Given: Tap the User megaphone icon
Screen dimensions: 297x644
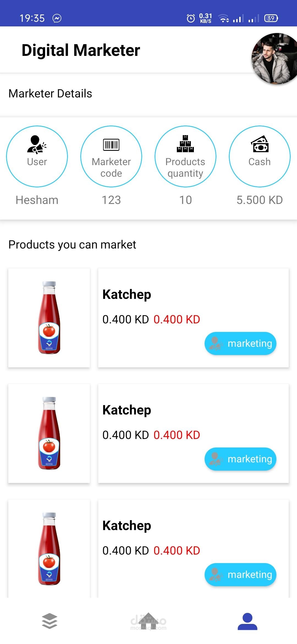Looking at the screenshot, I should [x=37, y=144].
